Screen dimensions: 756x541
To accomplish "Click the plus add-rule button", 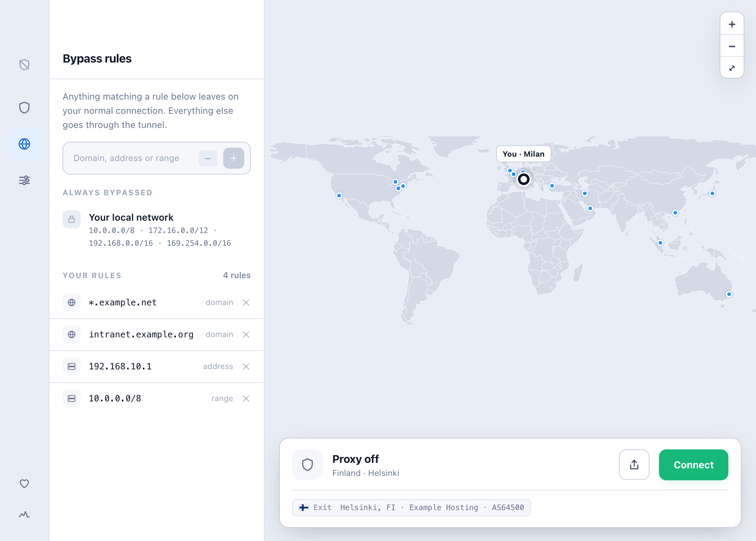I will tap(234, 158).
